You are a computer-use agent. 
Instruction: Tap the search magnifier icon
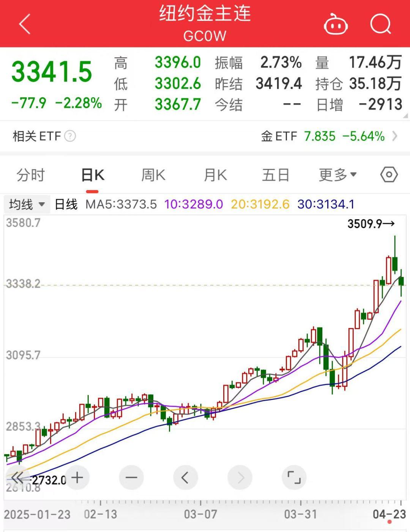tap(380, 24)
